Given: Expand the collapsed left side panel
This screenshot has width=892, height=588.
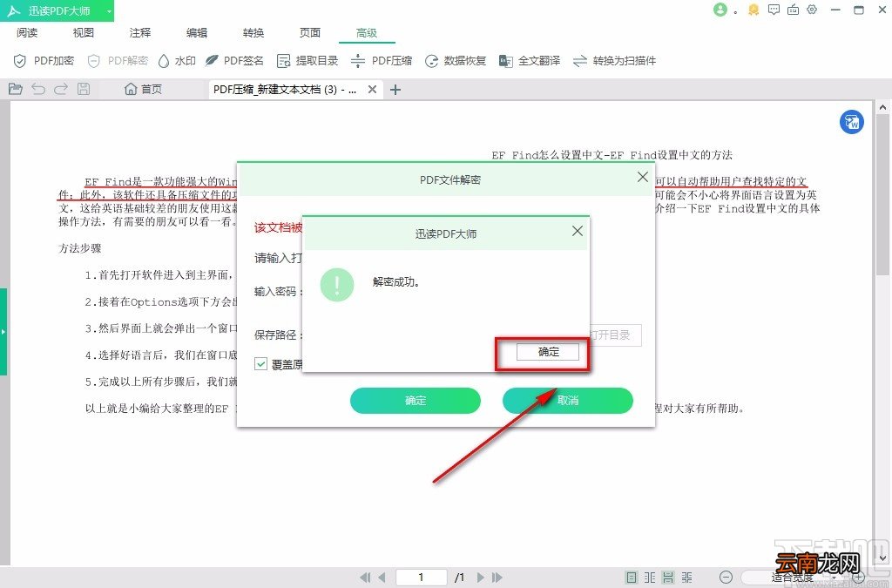Looking at the screenshot, I should click(x=3, y=331).
